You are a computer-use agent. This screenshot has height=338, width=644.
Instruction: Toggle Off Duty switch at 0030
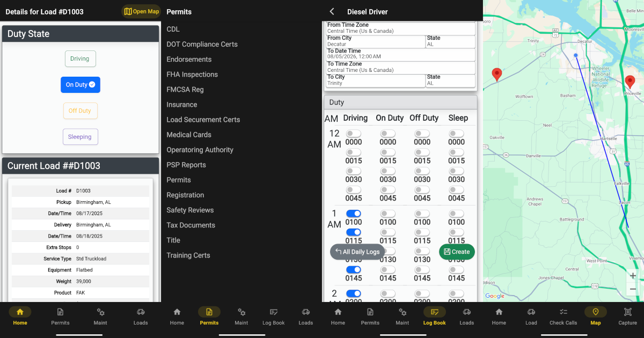point(422,171)
